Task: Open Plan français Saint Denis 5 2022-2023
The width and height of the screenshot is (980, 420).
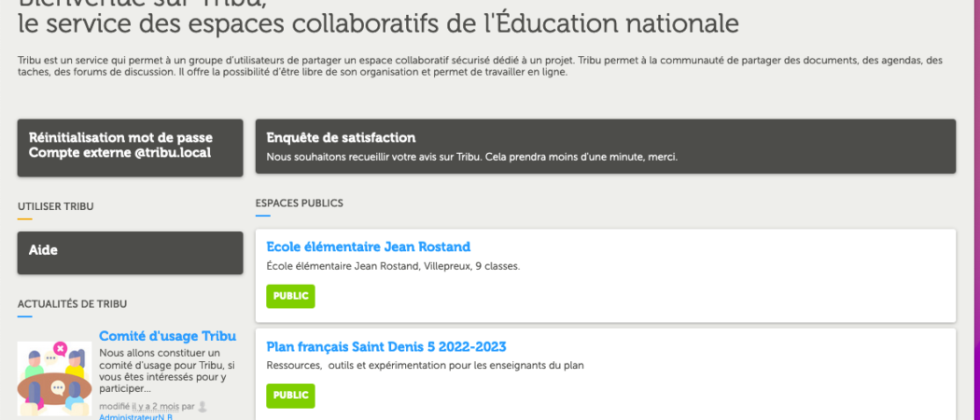Action: click(x=386, y=346)
